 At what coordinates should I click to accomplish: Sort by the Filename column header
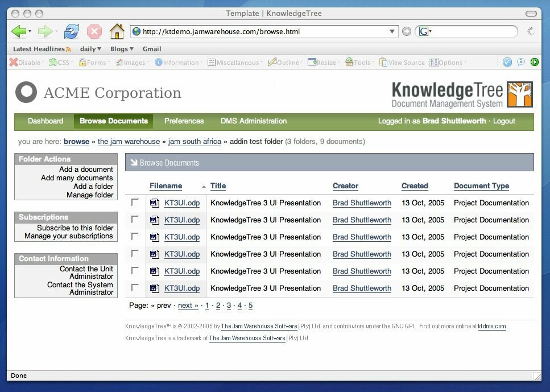click(166, 186)
